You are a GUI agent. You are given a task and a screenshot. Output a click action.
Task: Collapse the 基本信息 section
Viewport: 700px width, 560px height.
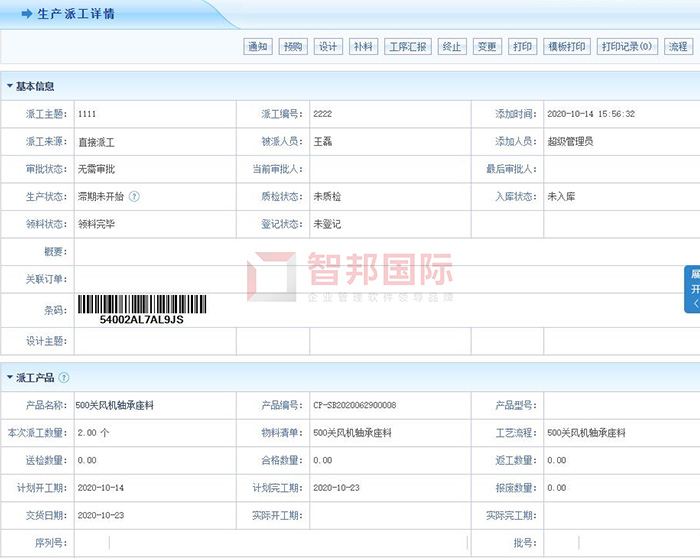pos(10,86)
